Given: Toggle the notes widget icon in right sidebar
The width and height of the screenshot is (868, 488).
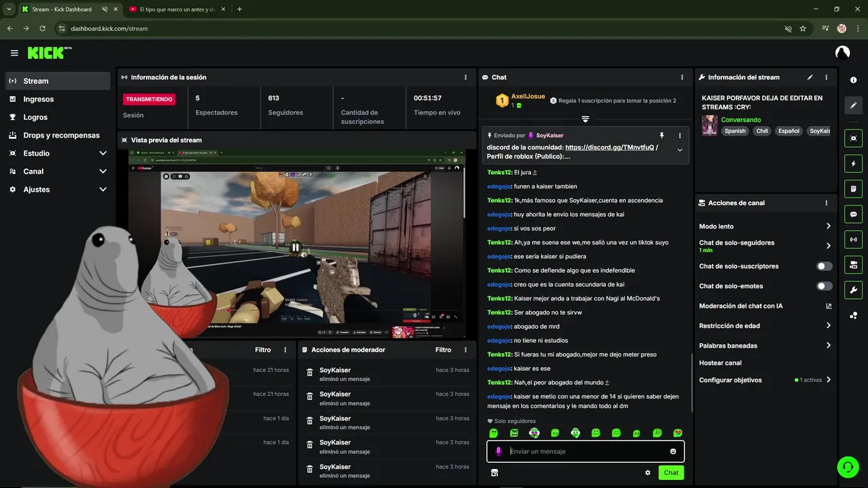Looking at the screenshot, I should click(854, 188).
